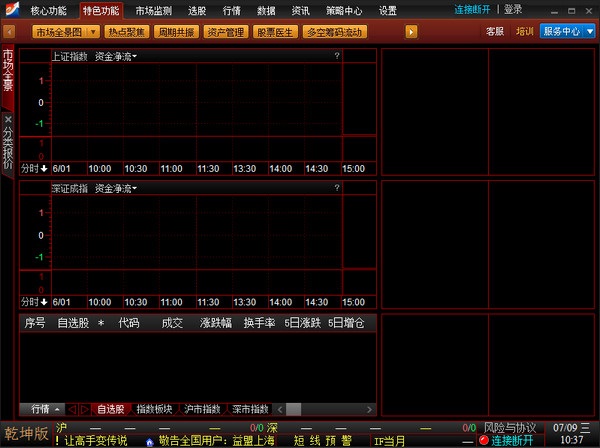Sort by 5日涨跌 column header

tap(302, 323)
